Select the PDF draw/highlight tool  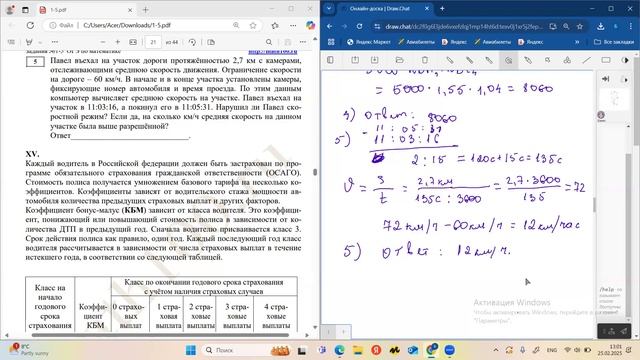click(x=29, y=42)
